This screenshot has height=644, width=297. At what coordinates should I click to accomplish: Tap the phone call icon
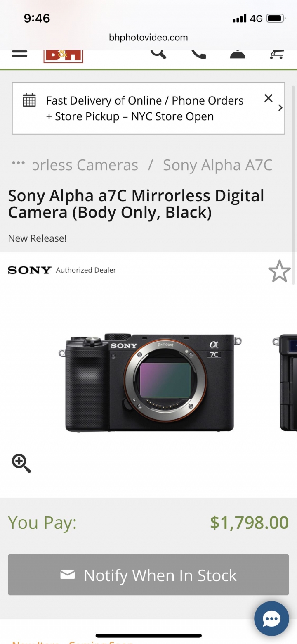(198, 54)
